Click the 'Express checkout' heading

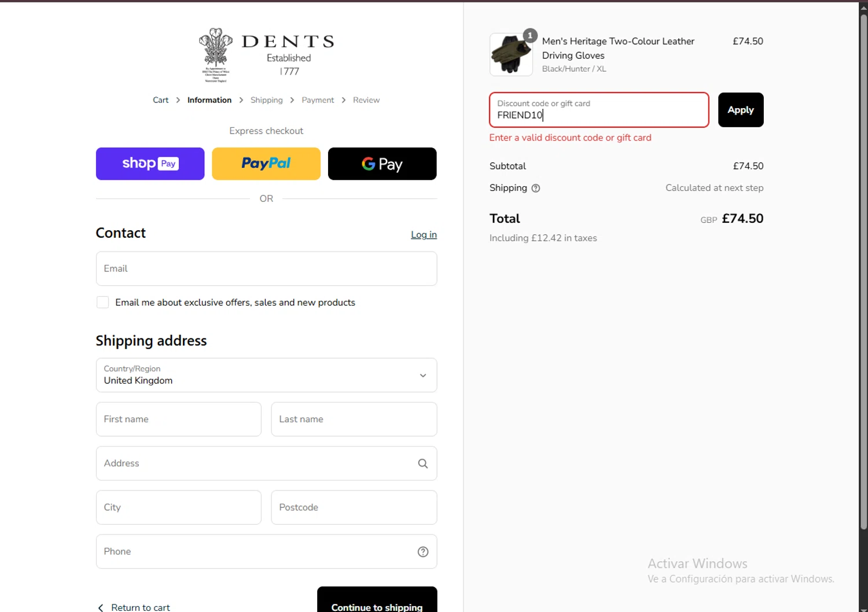[266, 131]
